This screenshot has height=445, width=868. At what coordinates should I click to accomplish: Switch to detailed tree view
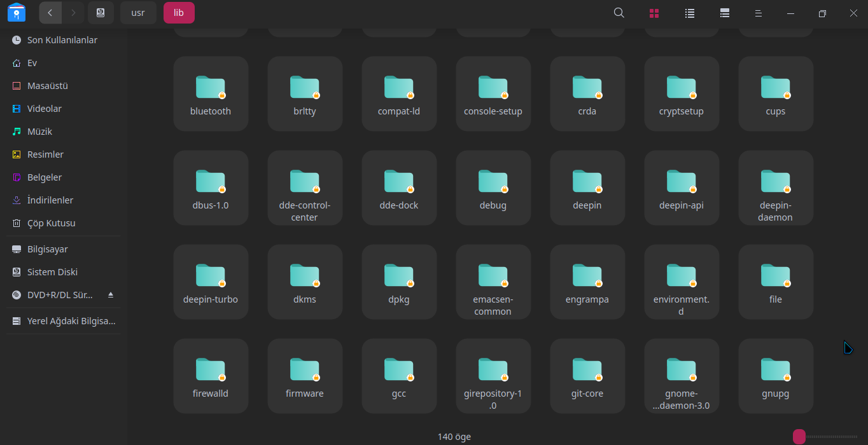724,13
